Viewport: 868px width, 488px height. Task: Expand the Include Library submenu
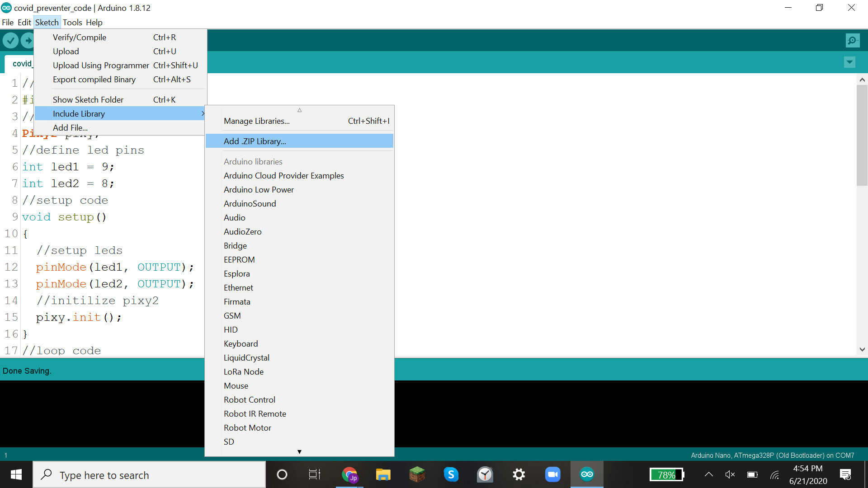point(79,113)
